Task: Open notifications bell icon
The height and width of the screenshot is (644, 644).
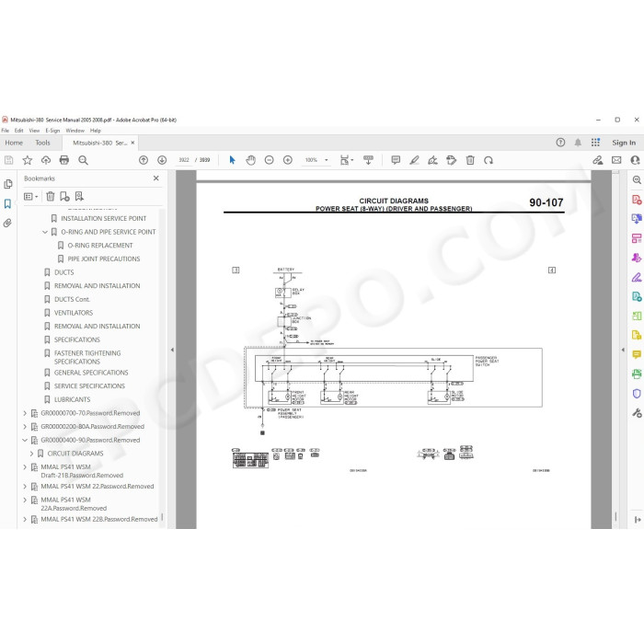Action: tap(578, 143)
